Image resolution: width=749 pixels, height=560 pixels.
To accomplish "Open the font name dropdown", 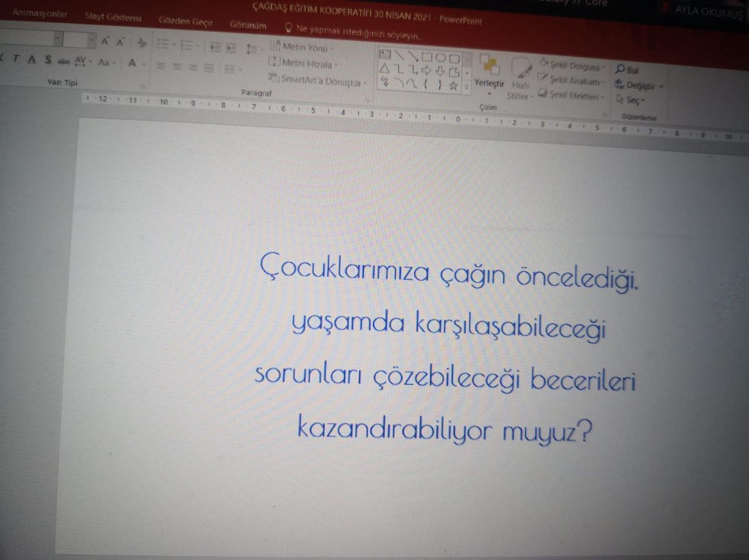I will [58, 39].
